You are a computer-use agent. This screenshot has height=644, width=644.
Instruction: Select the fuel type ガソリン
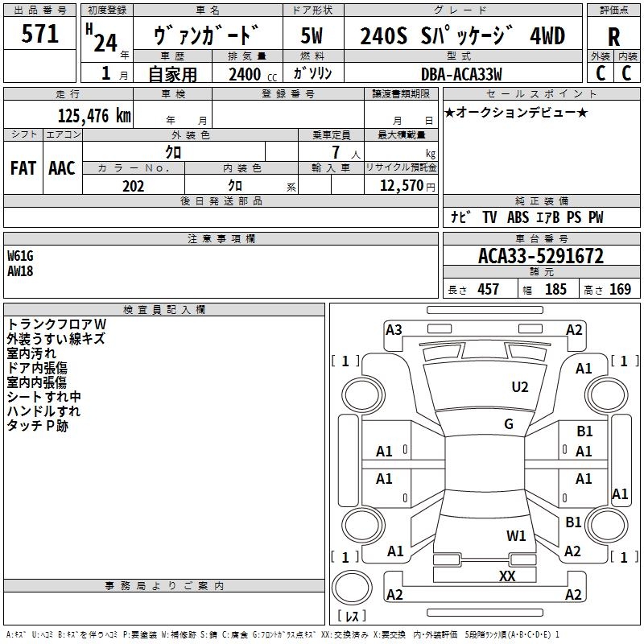point(312,73)
